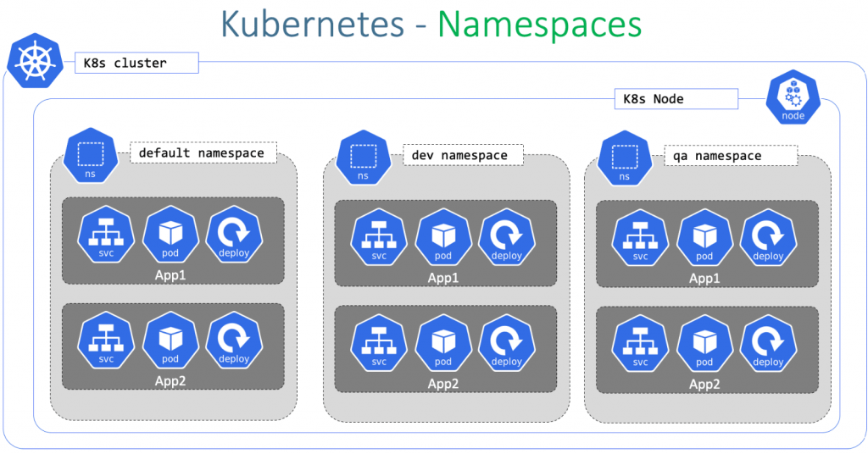The width and height of the screenshot is (868, 454).
Task: Click the node icon beside K8s Node
Action: (x=793, y=97)
